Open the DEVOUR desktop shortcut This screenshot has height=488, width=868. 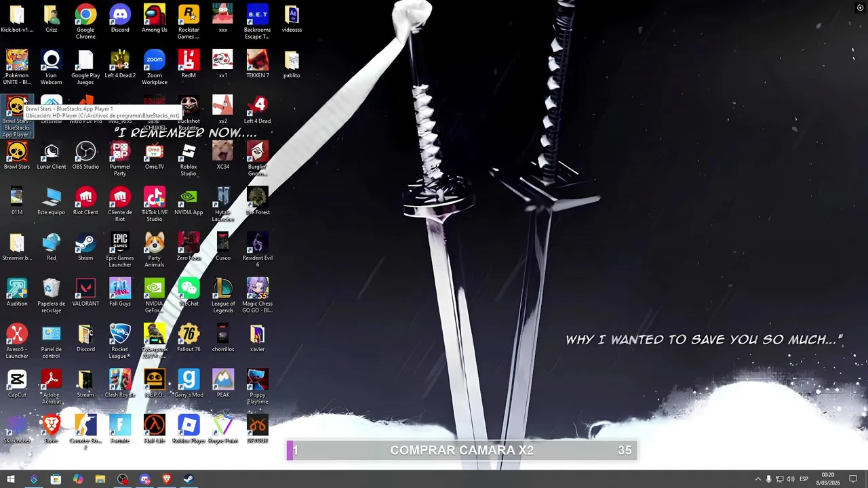point(258,428)
